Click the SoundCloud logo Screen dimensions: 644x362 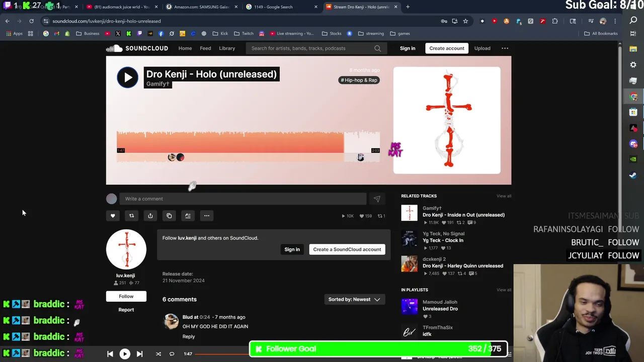[137, 48]
